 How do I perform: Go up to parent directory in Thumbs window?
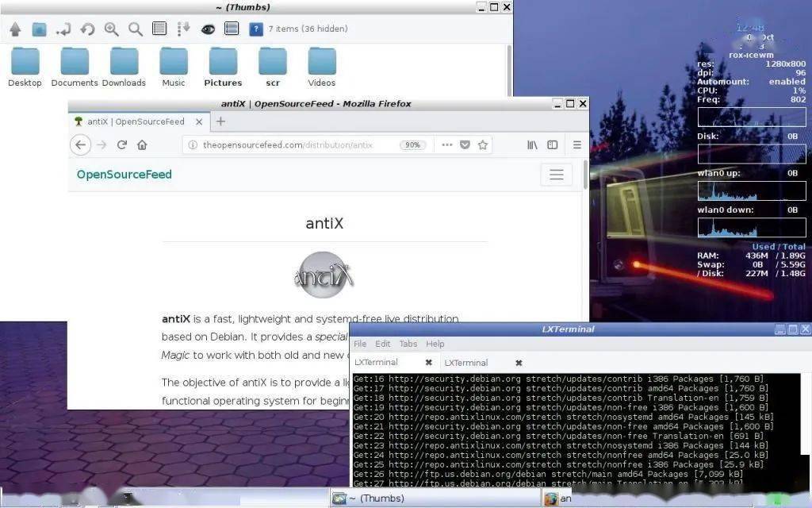pyautogui.click(x=15, y=29)
